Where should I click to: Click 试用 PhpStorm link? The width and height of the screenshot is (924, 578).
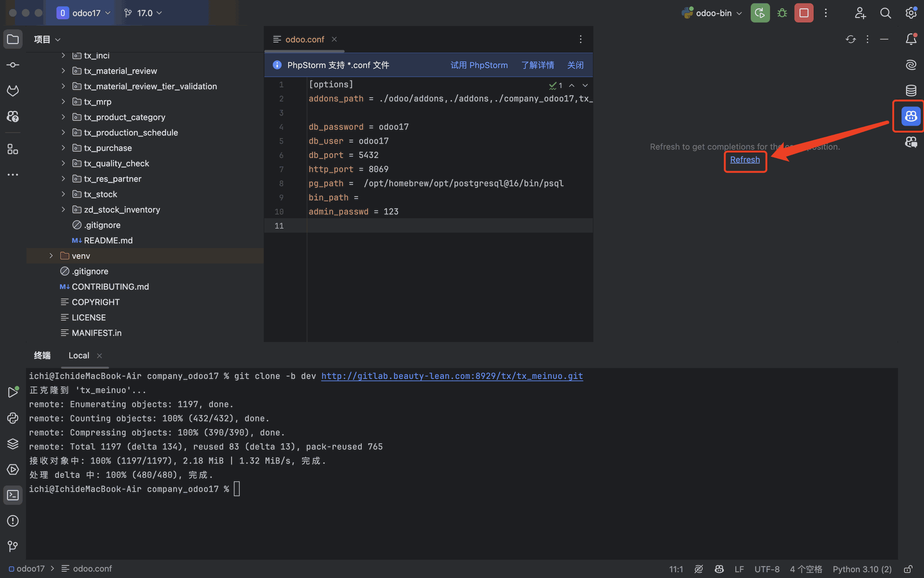click(x=479, y=65)
